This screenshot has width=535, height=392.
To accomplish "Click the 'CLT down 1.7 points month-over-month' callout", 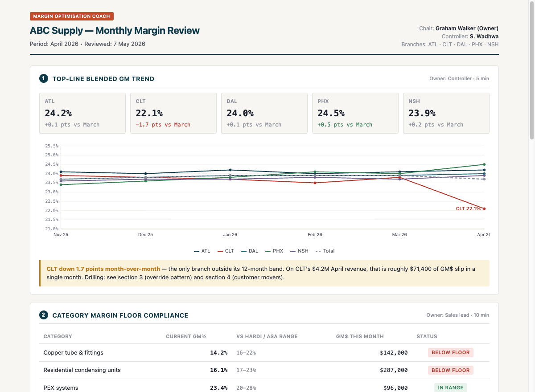I will (264, 273).
